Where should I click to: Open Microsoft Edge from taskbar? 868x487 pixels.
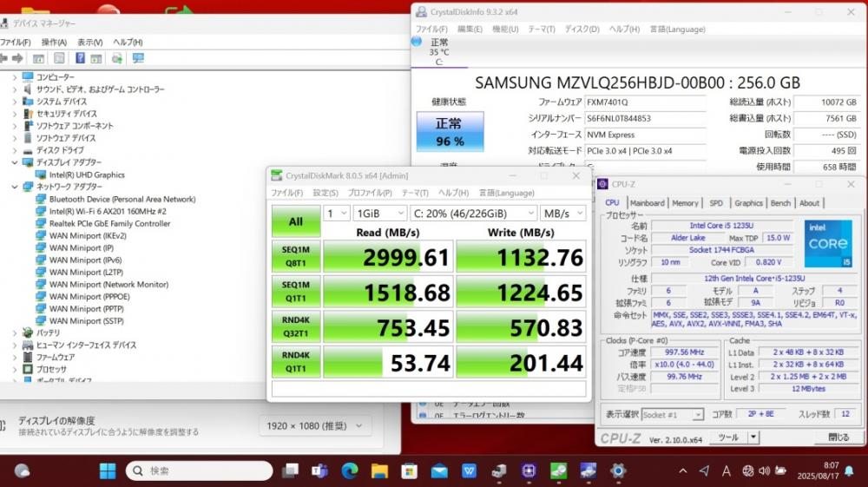(x=349, y=471)
